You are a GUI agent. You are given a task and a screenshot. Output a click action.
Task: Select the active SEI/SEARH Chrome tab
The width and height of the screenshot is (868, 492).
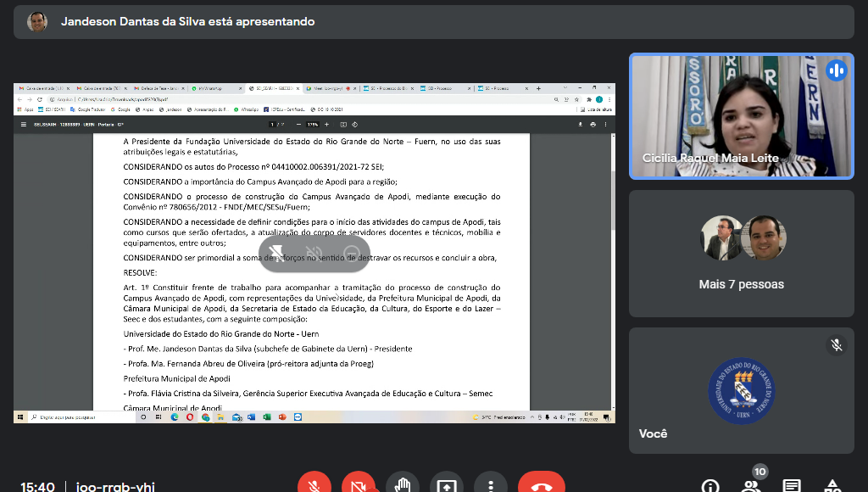274,88
